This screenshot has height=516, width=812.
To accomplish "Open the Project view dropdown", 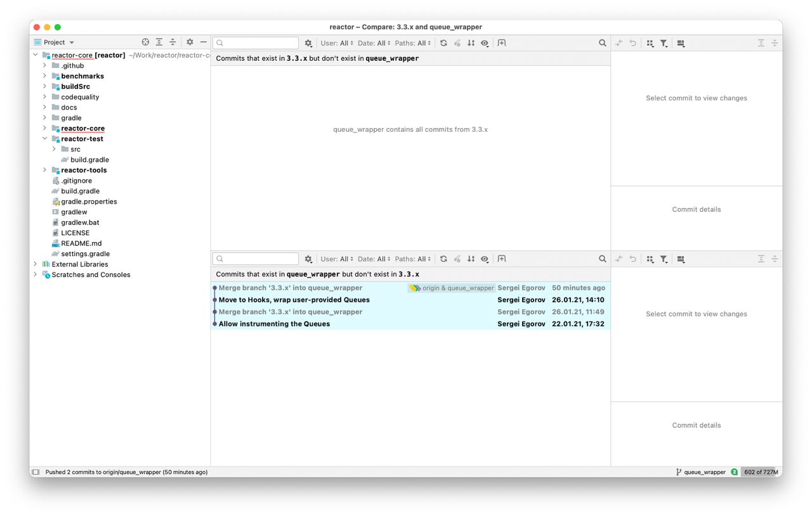I will [x=55, y=42].
